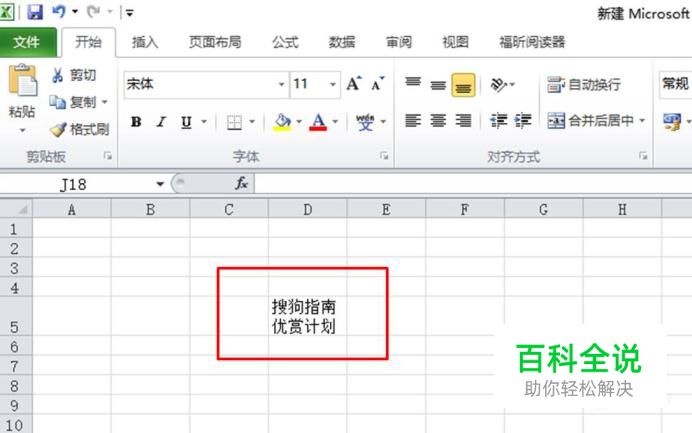Open the phonetic guide dropdown arrow

pos(383,121)
